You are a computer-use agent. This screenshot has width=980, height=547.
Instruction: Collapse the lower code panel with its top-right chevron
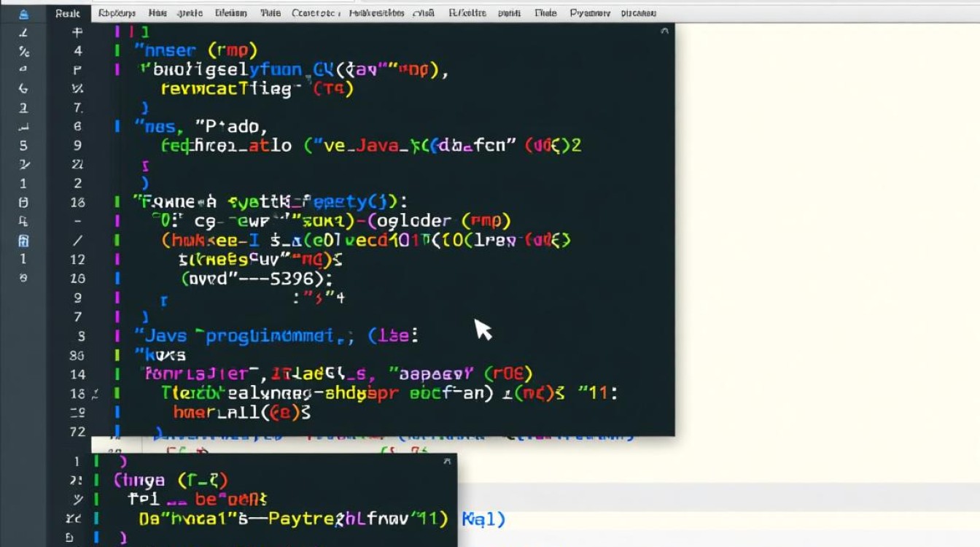(x=446, y=462)
